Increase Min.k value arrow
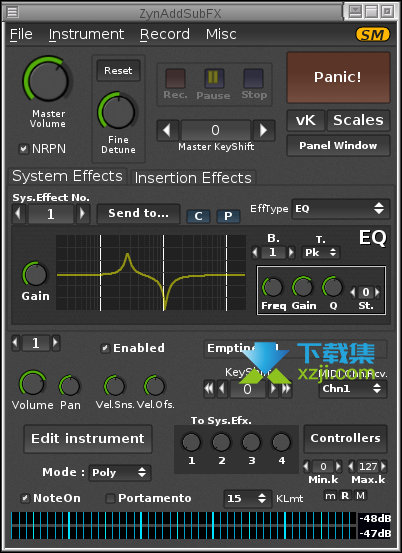Viewport: 402px width, 553px height. (x=339, y=467)
